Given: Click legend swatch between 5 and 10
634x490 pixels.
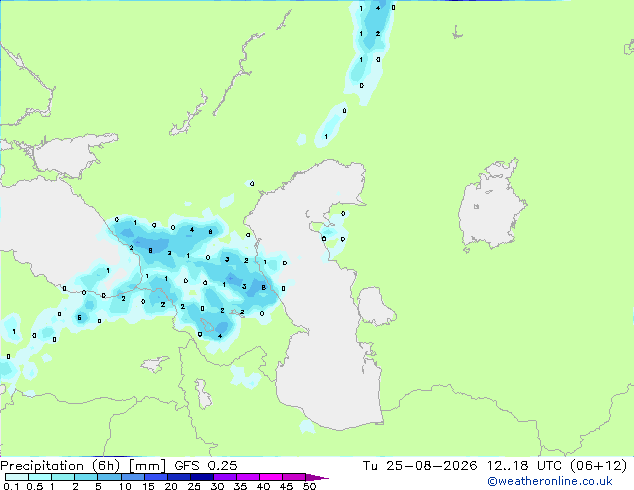Looking at the screenshot, I should (109, 477).
